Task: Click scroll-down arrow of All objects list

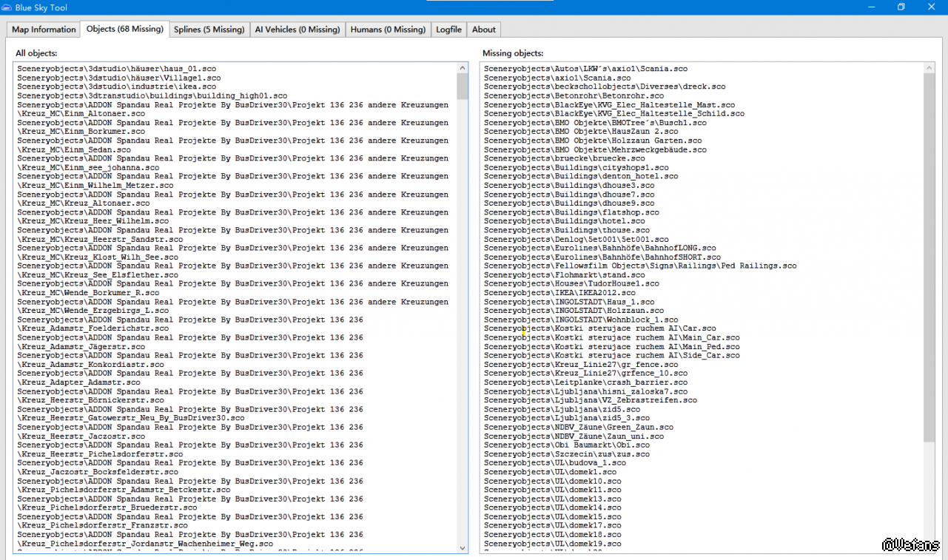Action: [463, 548]
